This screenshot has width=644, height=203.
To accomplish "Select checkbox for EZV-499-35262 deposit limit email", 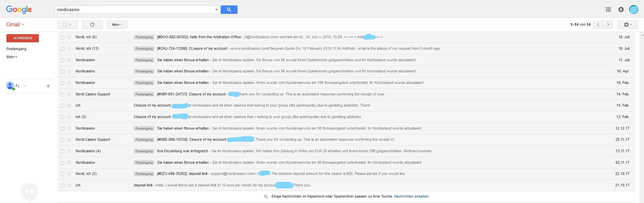I will click(62, 174).
